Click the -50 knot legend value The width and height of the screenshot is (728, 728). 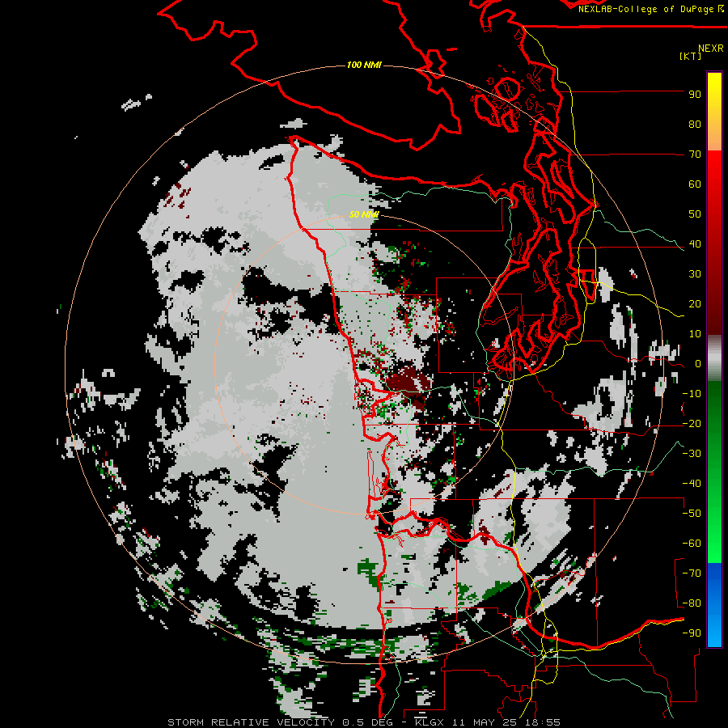[x=692, y=514]
